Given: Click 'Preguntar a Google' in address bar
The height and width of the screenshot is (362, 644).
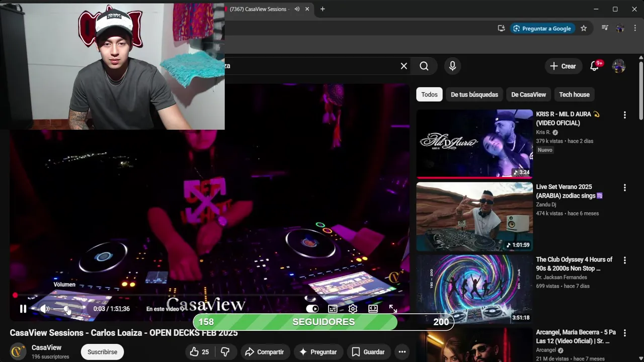Looking at the screenshot, I should pyautogui.click(x=542, y=29).
